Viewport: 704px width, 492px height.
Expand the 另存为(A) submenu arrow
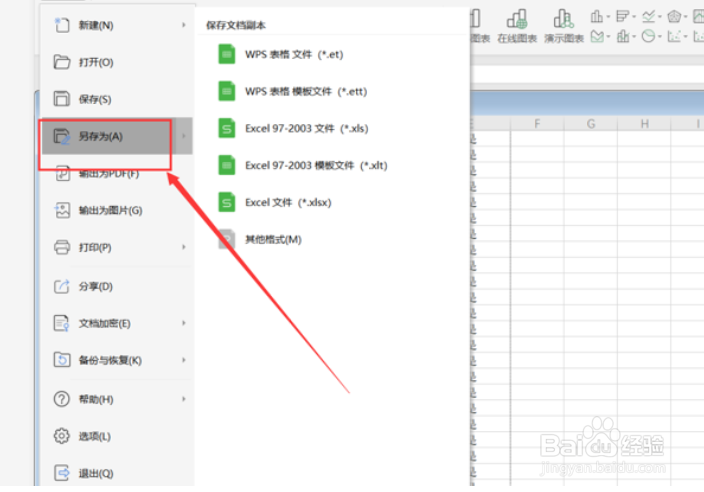(184, 136)
